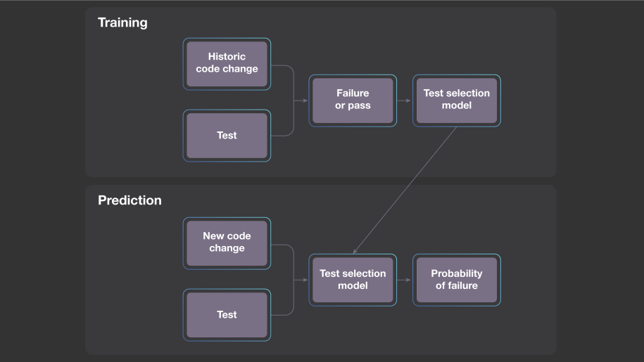Screen dimensions: 644x362
Task: Click the Failure or pass box
Action: click(x=352, y=100)
